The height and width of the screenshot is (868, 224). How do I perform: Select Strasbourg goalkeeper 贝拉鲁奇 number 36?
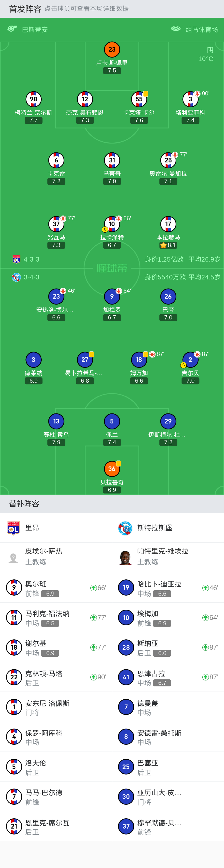tap(112, 469)
